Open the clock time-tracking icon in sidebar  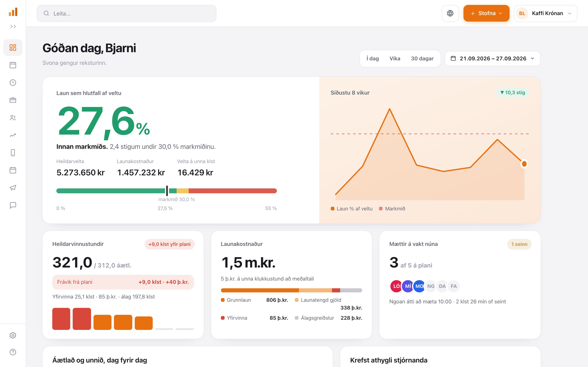pyautogui.click(x=13, y=83)
